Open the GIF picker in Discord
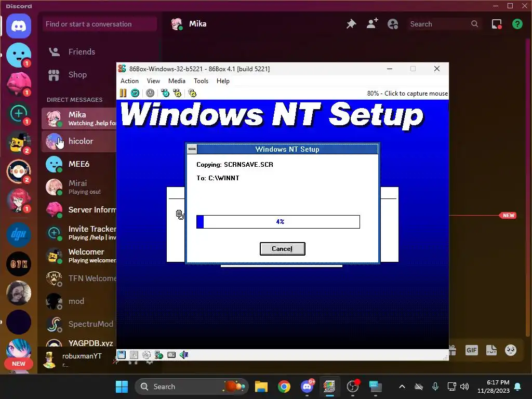This screenshot has height=399, width=532. [471, 350]
